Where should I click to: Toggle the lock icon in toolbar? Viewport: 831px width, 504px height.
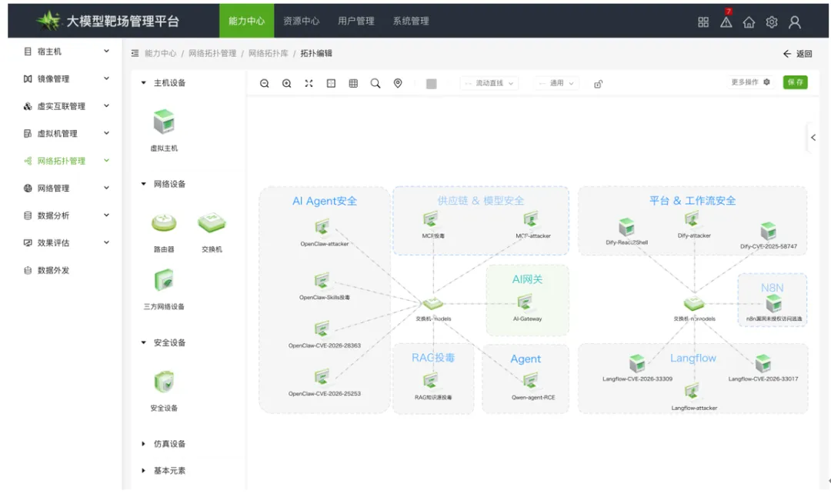[599, 84]
